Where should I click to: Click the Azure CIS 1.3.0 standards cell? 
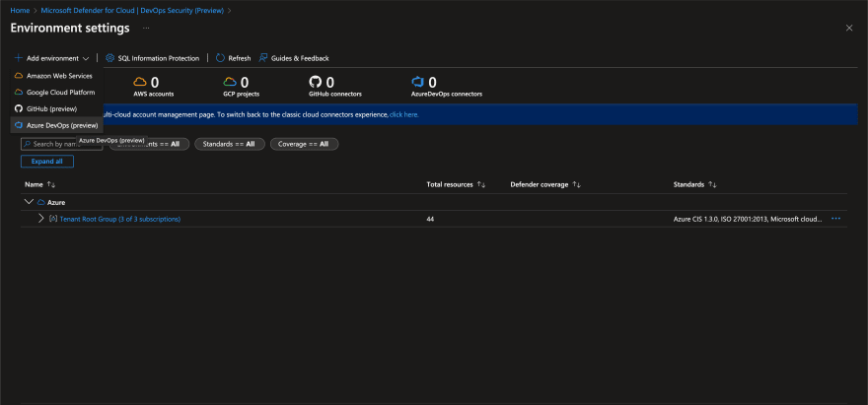748,219
